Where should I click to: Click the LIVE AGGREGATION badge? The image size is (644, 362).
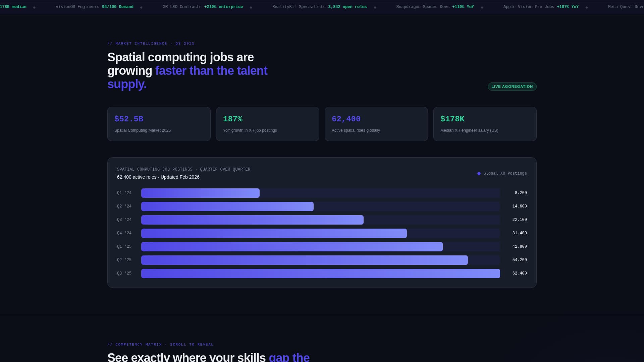512,86
